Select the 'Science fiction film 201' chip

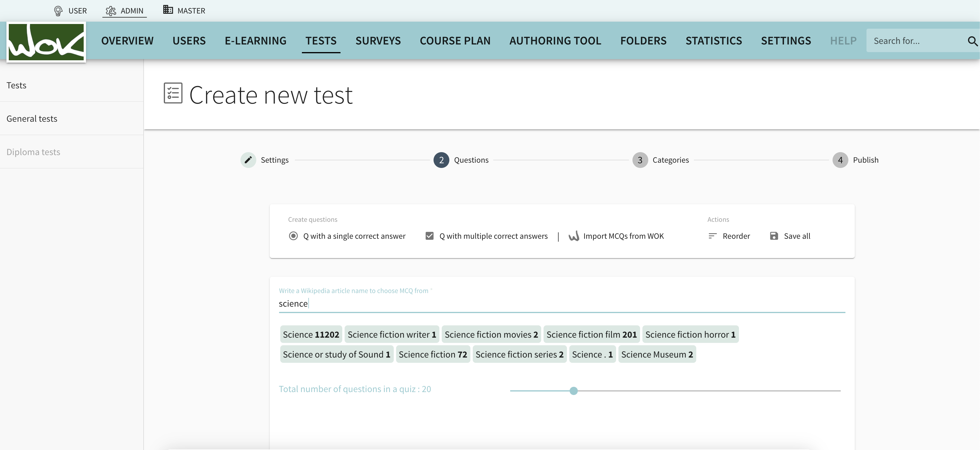click(591, 334)
